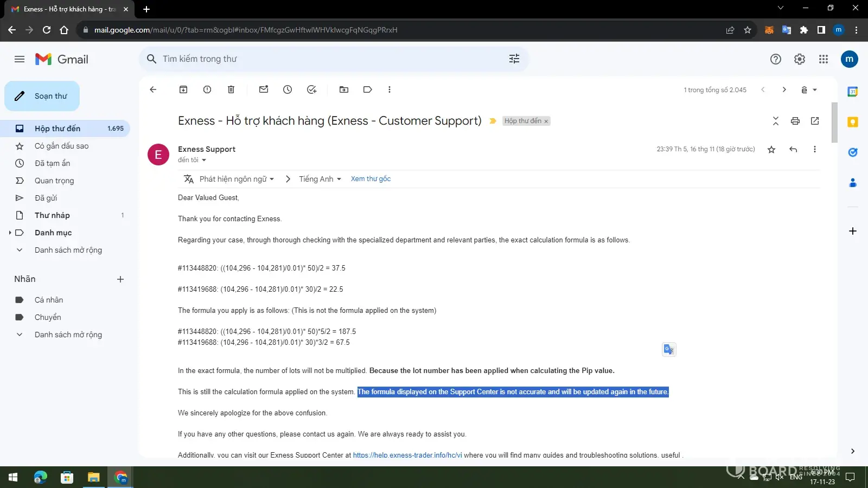
Task: Open Gmail settings gear
Action: (x=800, y=59)
